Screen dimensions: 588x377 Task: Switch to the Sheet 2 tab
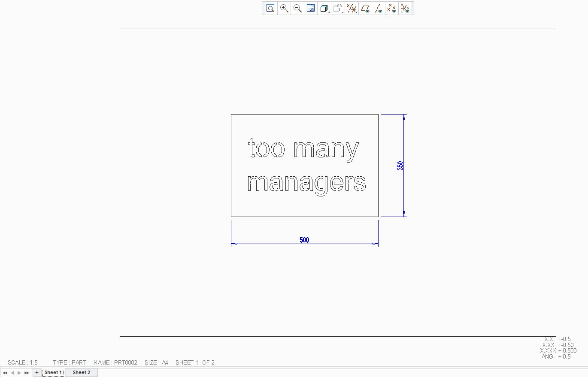tap(82, 372)
